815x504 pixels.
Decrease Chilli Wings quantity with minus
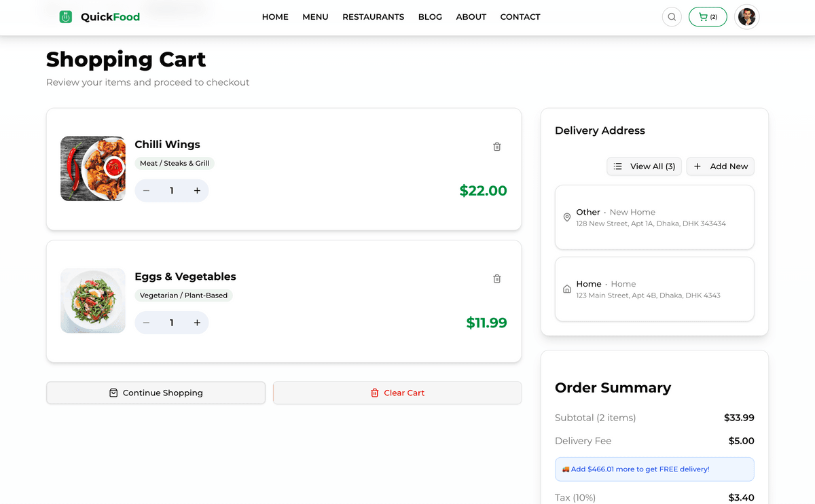click(x=146, y=191)
